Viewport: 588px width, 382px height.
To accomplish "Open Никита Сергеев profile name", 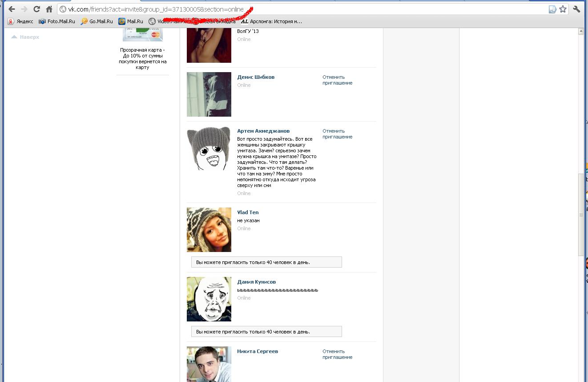I will click(258, 351).
